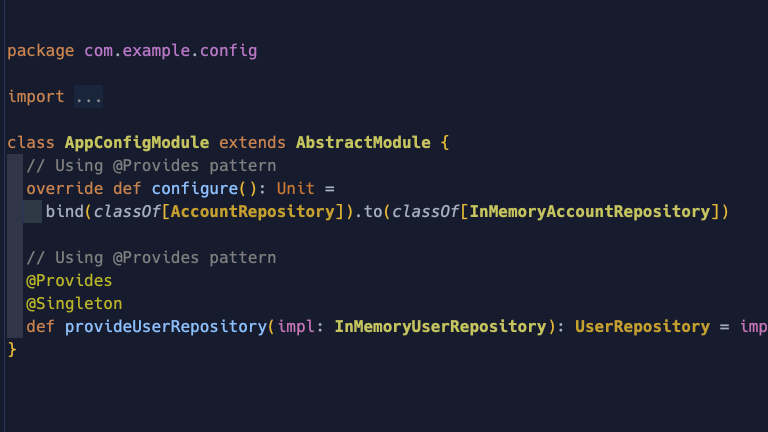Image resolution: width=768 pixels, height=432 pixels.
Task: Click the UserRepository return type
Action: click(642, 327)
